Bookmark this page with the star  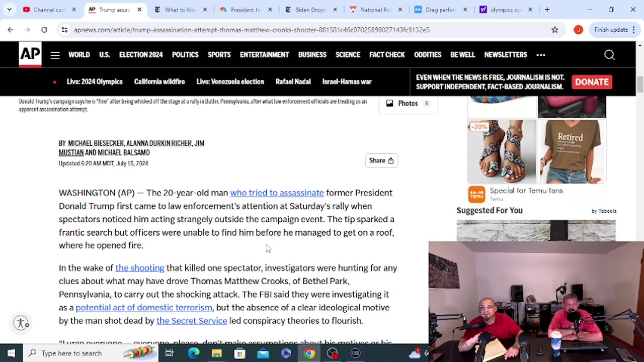pos(555,30)
